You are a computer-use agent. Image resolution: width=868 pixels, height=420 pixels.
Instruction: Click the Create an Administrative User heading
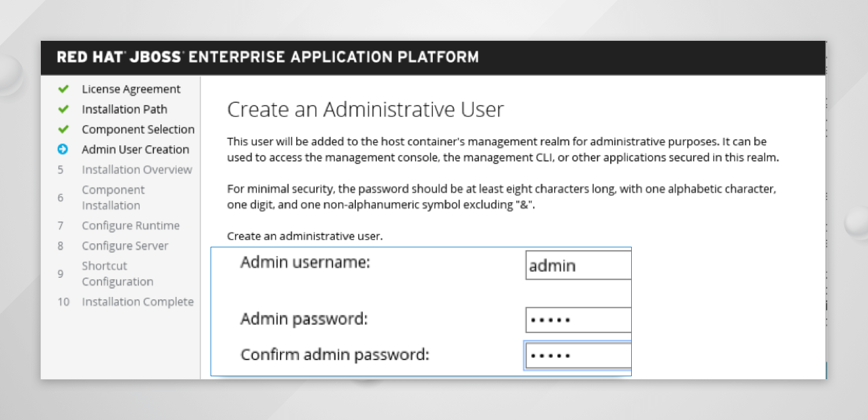(365, 110)
